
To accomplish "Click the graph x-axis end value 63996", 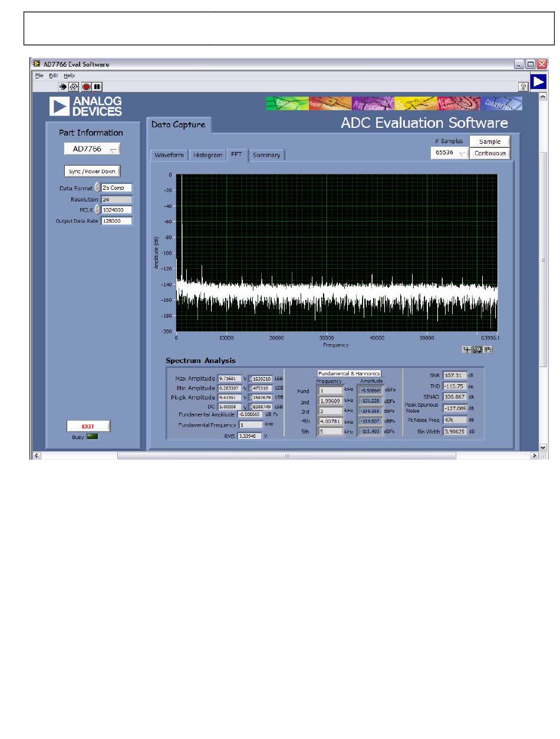I will [x=490, y=338].
